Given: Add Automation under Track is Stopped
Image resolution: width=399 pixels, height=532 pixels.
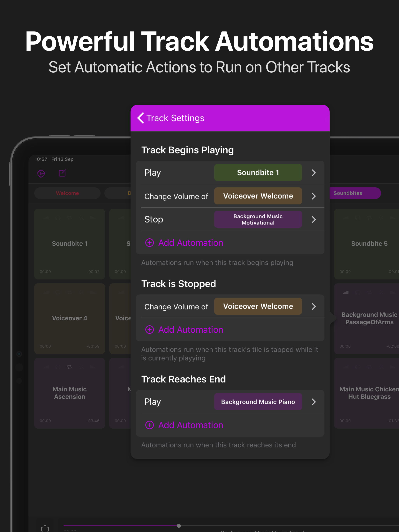Looking at the screenshot, I should coord(184,329).
